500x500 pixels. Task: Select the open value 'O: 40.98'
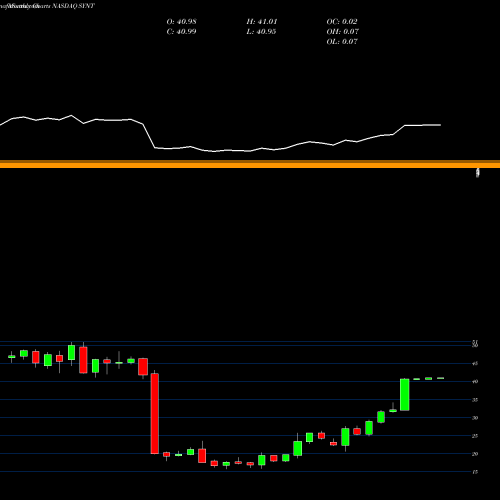pos(181,22)
